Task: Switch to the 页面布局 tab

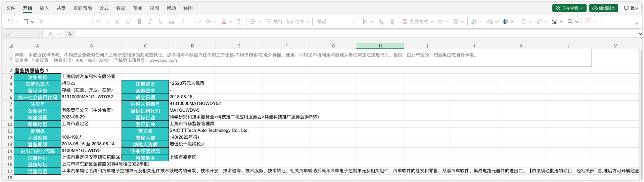Action: 83,8
